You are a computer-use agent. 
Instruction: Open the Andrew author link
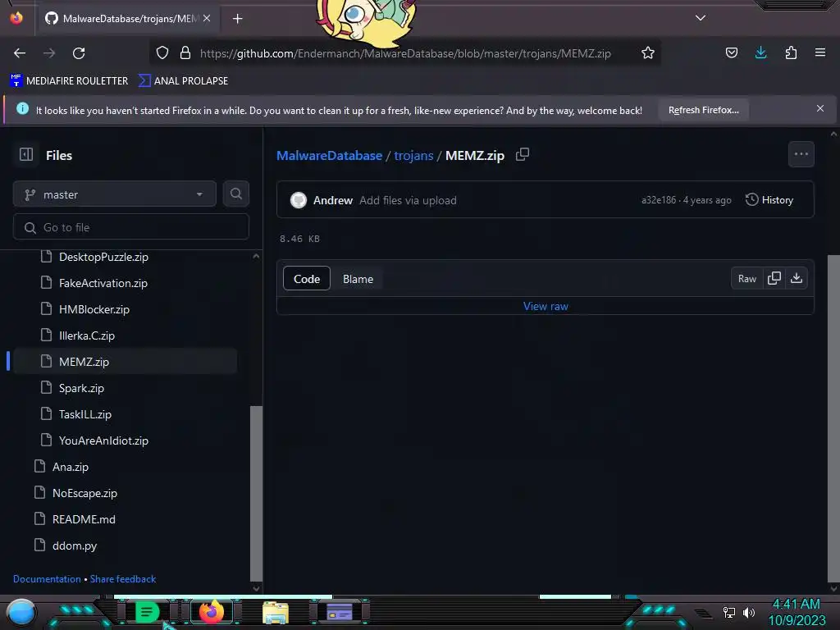pyautogui.click(x=333, y=200)
